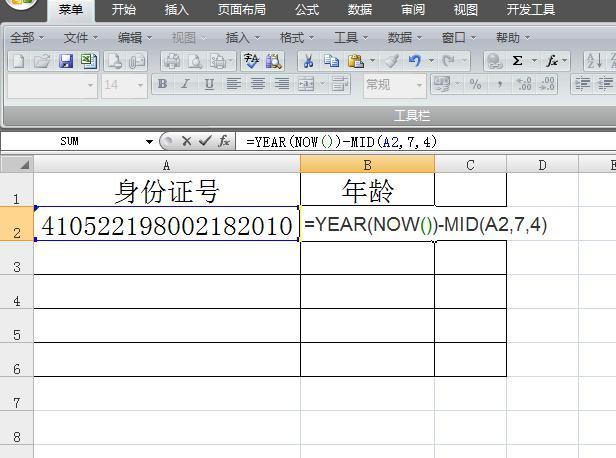This screenshot has width=616, height=458.
Task: Select column A header
Action: pyautogui.click(x=167, y=165)
